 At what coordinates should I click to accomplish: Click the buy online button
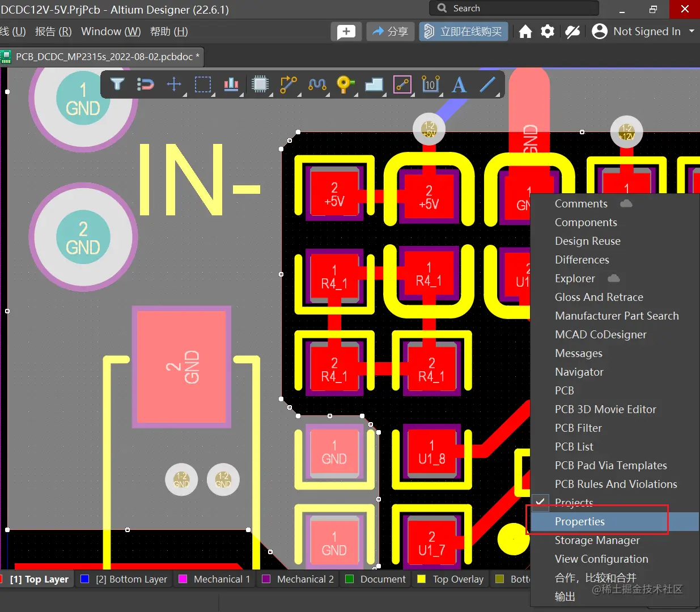464,32
